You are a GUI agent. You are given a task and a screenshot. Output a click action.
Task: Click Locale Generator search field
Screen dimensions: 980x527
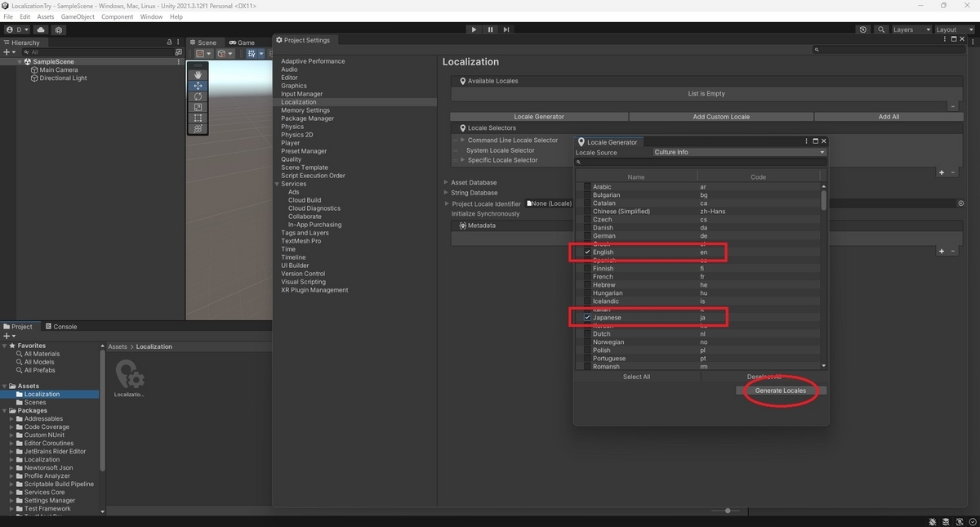(701, 162)
